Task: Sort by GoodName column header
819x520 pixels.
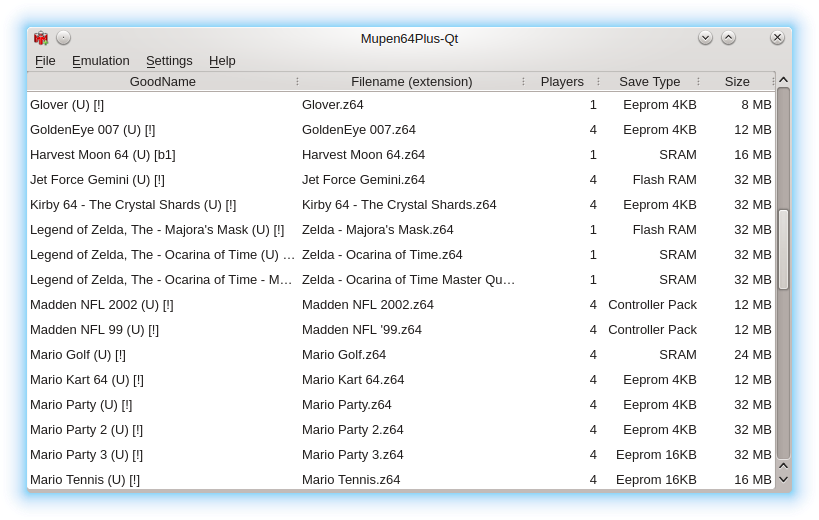Action: (x=163, y=82)
